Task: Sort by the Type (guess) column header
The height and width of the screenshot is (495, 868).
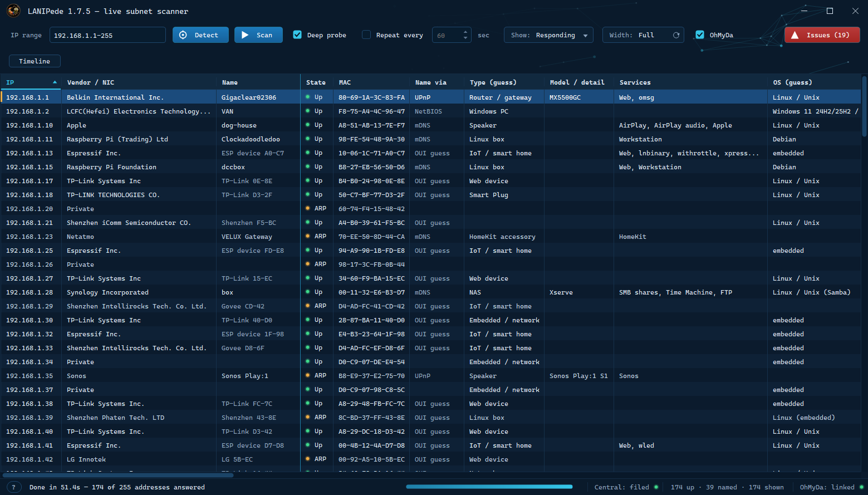Action: pos(504,82)
